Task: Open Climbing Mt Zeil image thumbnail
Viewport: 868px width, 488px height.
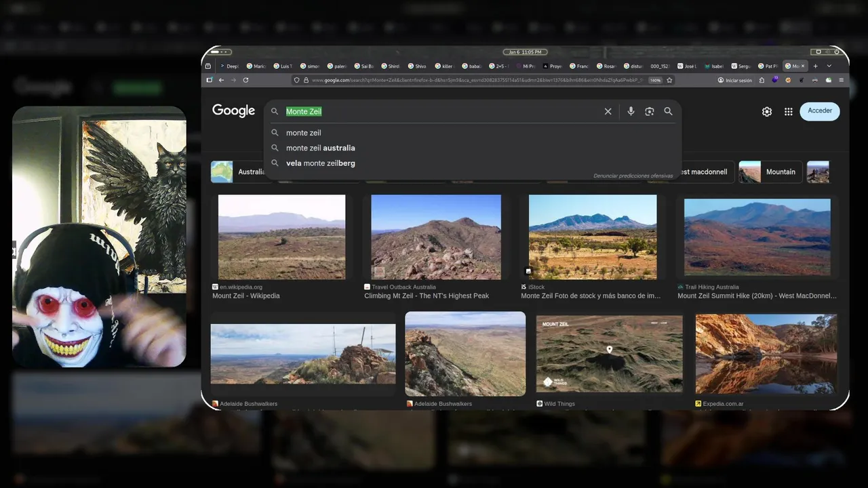Action: pyautogui.click(x=436, y=237)
